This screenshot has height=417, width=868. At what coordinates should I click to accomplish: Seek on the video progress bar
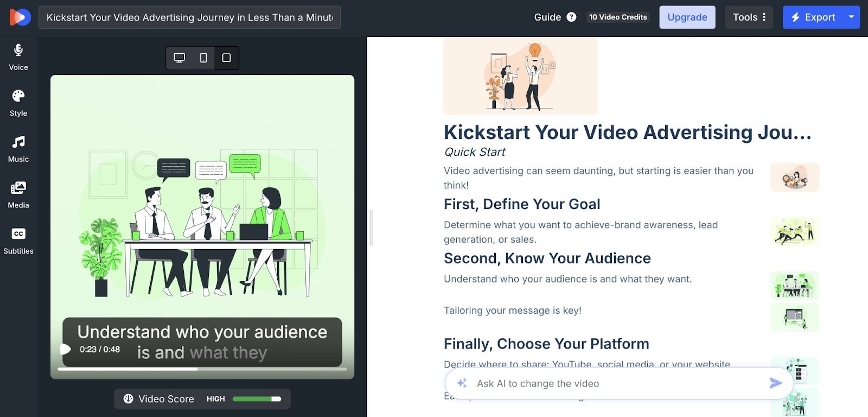point(202,369)
